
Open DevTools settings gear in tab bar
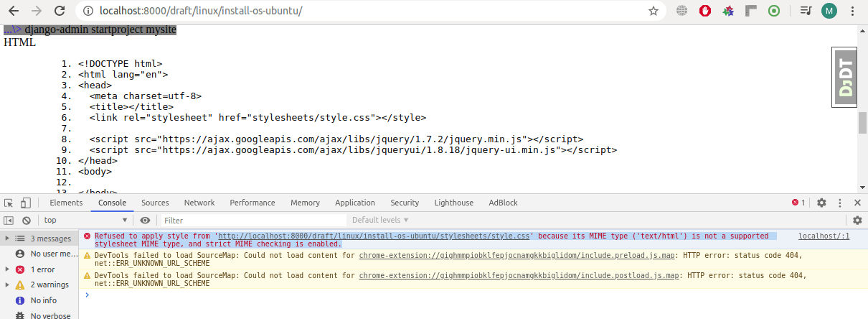821,203
